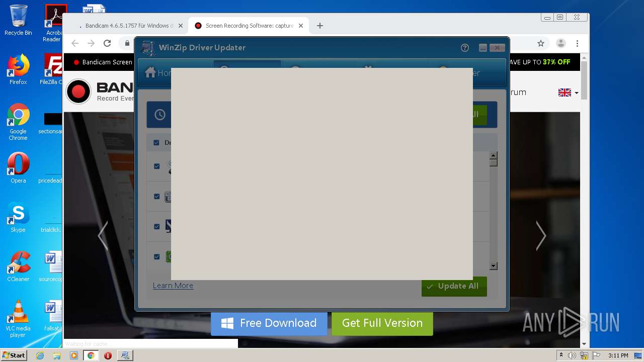Screen dimensions: 644x362
Task: Reload the page in Chrome
Action: click(x=107, y=43)
